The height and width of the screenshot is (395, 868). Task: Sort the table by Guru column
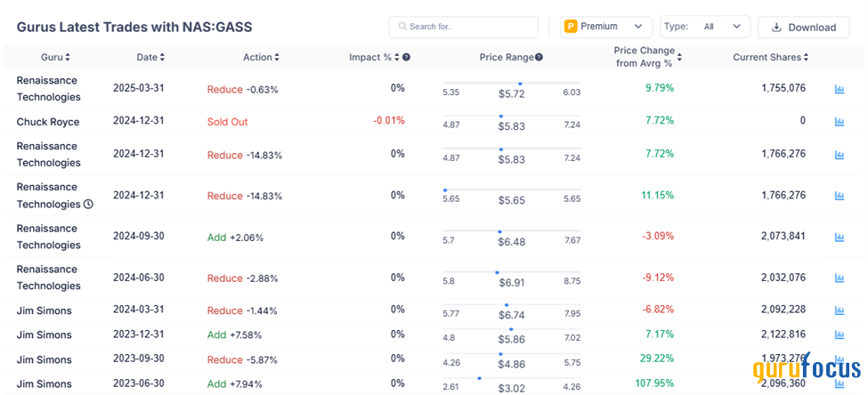click(55, 57)
